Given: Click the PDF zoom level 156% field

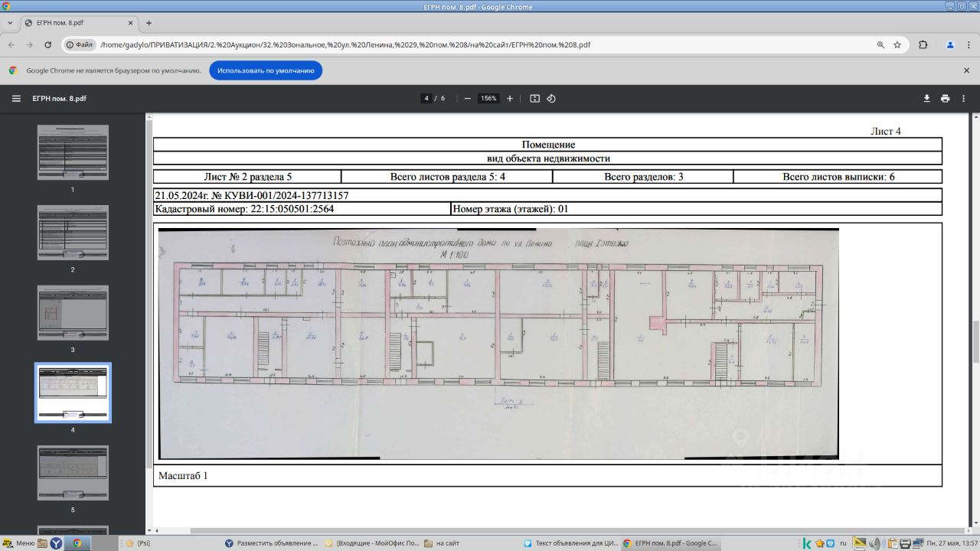Looking at the screenshot, I should (488, 99).
